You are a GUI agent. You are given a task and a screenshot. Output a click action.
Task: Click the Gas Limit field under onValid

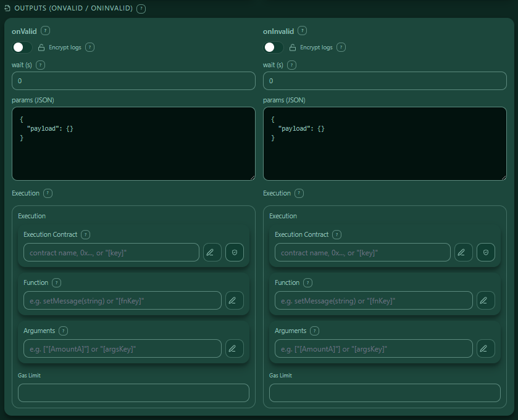tap(133, 393)
